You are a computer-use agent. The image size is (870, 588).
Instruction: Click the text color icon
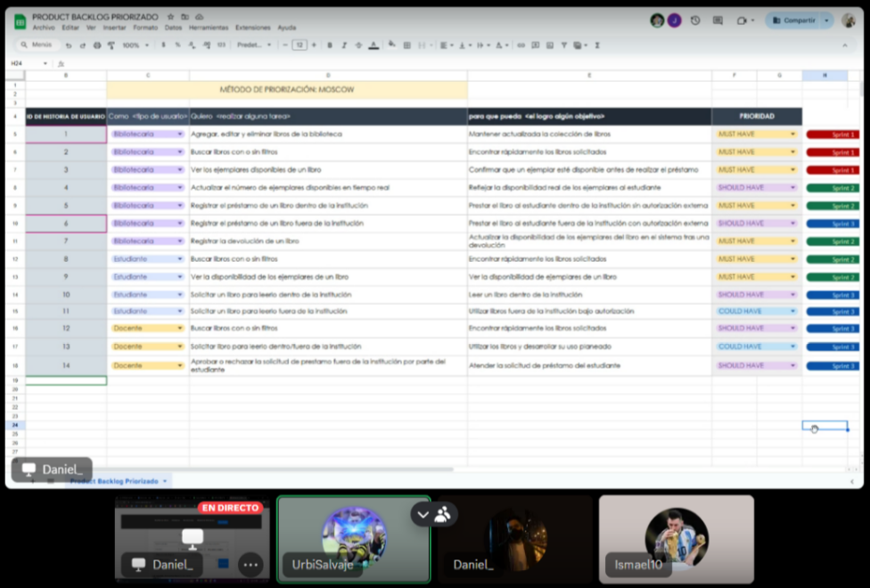click(x=373, y=45)
